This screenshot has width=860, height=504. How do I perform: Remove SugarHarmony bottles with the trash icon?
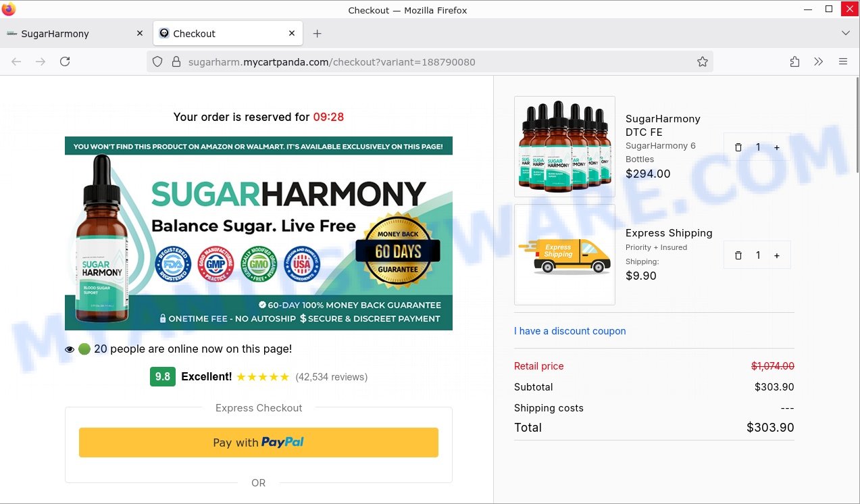pos(738,147)
